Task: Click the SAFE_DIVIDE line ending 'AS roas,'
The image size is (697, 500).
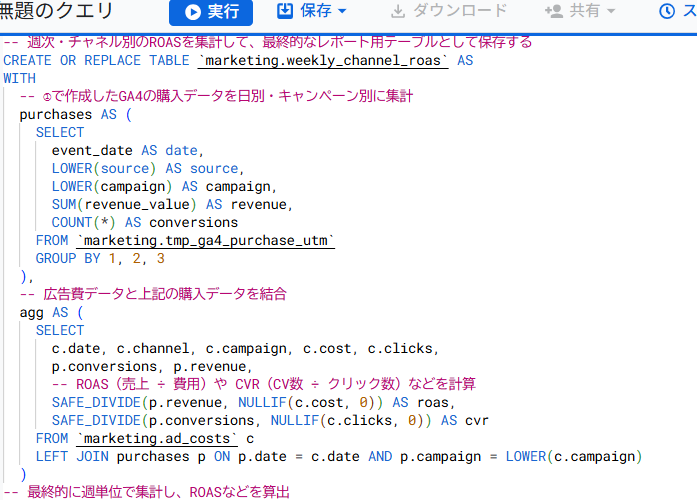Action: 253,403
